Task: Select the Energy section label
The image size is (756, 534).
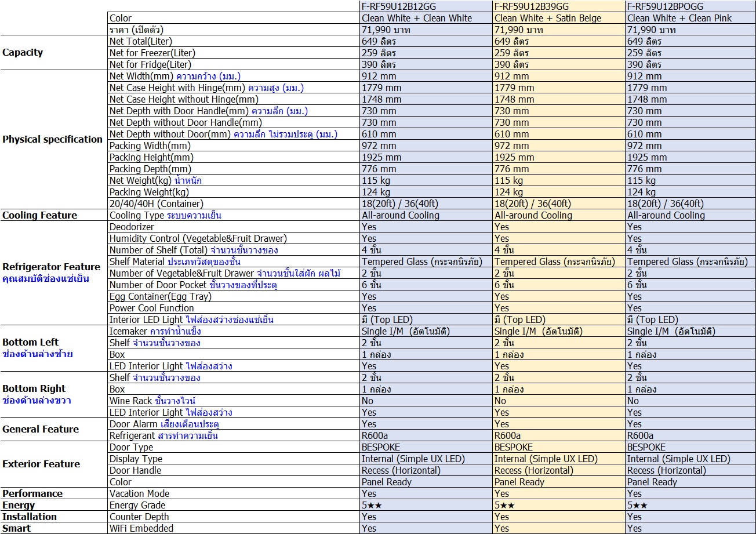Action: [19, 505]
